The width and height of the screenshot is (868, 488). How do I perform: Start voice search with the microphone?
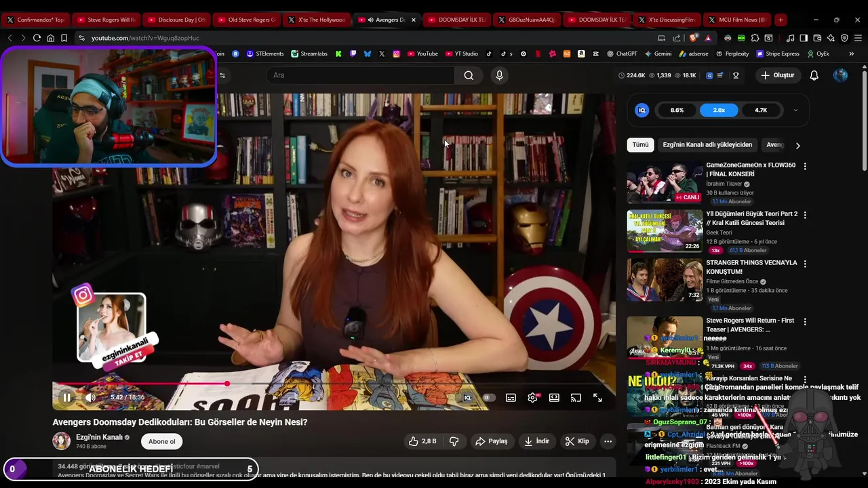click(x=500, y=75)
